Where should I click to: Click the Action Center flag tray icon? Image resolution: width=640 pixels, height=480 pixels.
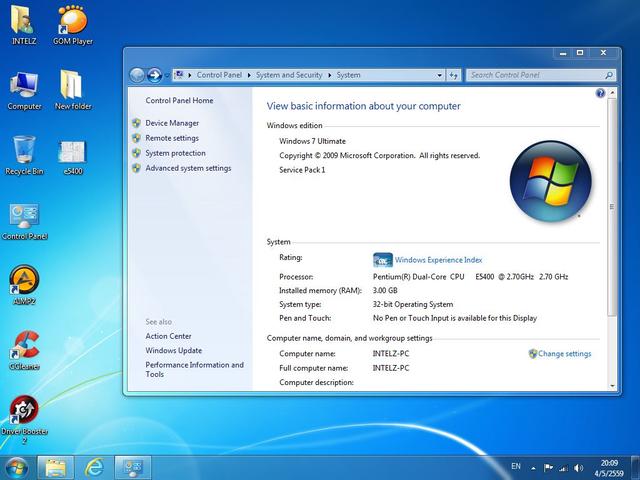(548, 468)
